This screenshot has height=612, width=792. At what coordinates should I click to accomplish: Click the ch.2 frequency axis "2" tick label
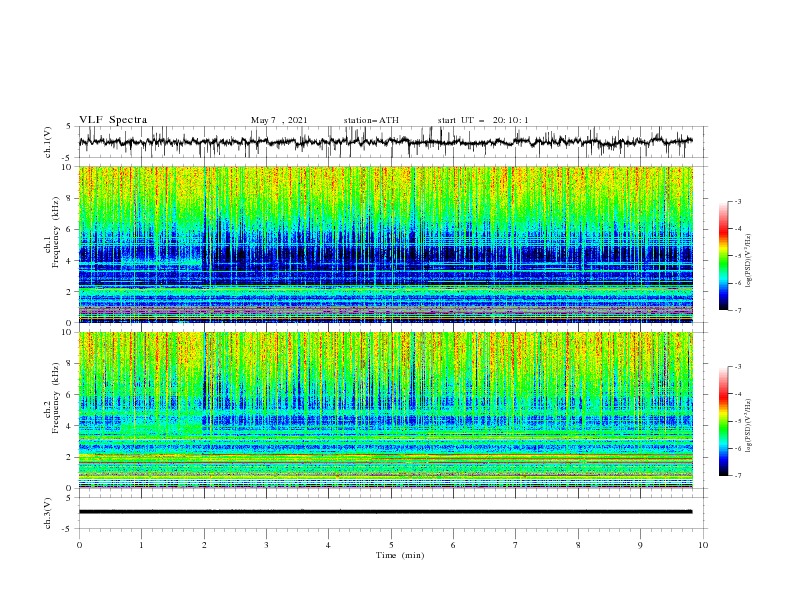pyautogui.click(x=71, y=457)
